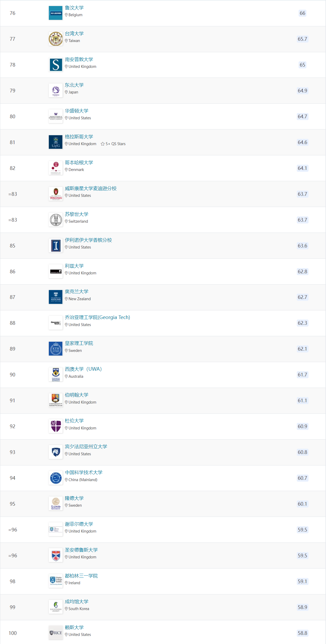Open the 台湾大学 link
The height and width of the screenshot is (644, 326).
74,34
